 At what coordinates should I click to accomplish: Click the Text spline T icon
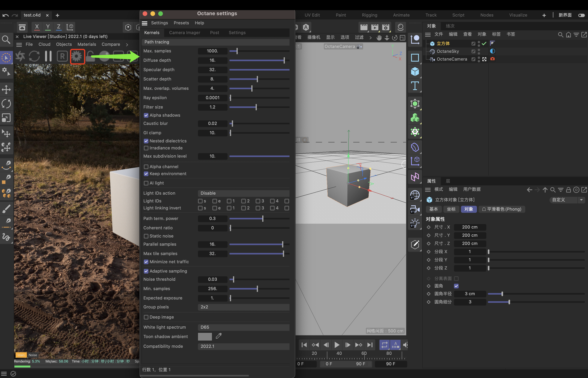pos(415,86)
